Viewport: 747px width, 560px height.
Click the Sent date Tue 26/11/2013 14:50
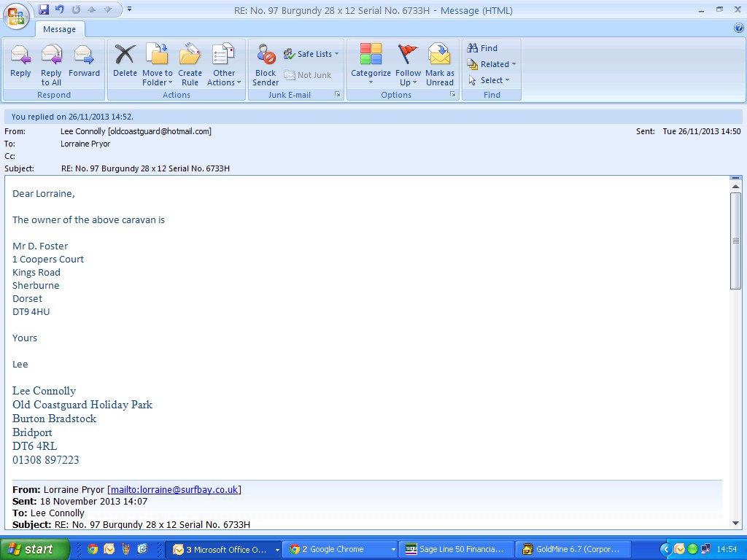[701, 131]
